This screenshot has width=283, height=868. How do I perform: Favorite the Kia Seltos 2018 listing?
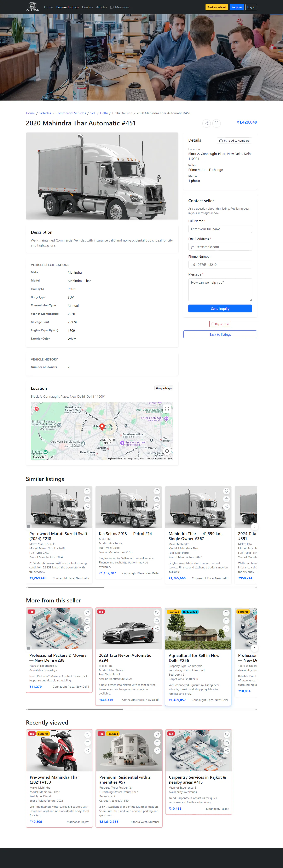tap(157, 491)
